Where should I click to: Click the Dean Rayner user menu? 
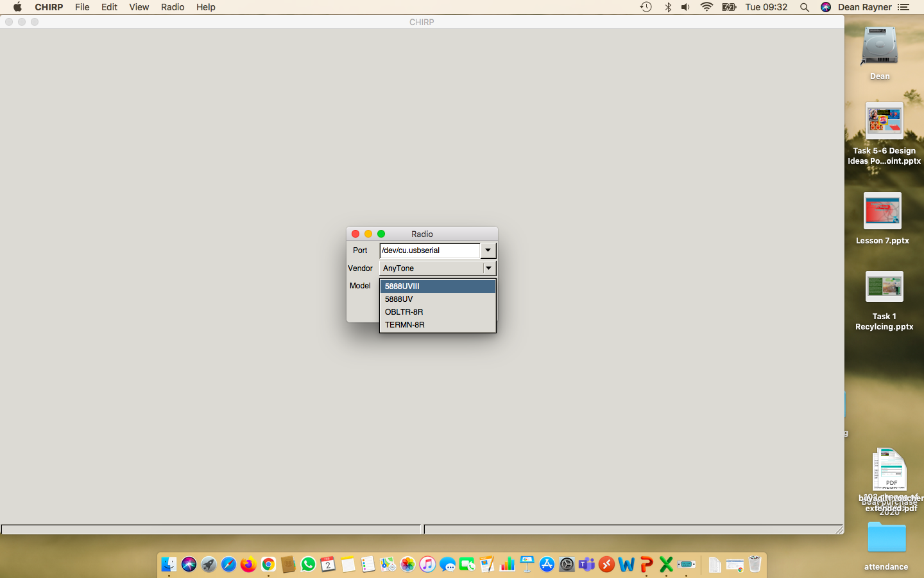pyautogui.click(x=865, y=7)
